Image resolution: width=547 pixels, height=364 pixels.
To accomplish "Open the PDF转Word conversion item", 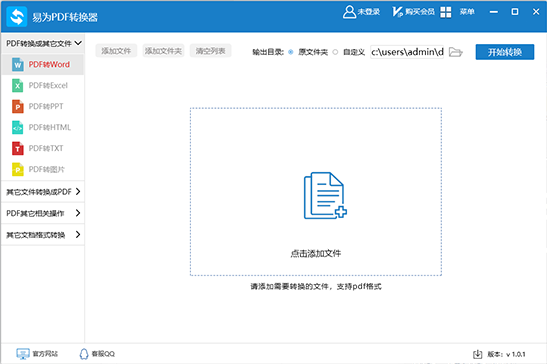I will point(43,65).
